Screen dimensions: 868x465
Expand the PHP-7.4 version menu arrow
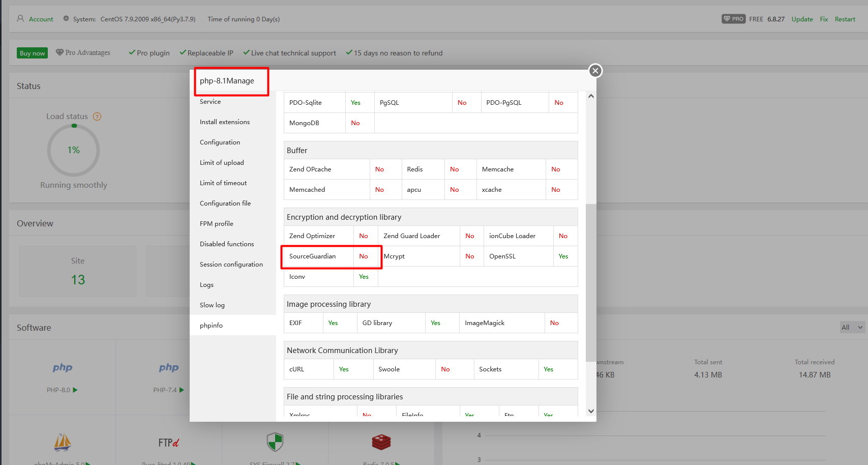(181, 390)
